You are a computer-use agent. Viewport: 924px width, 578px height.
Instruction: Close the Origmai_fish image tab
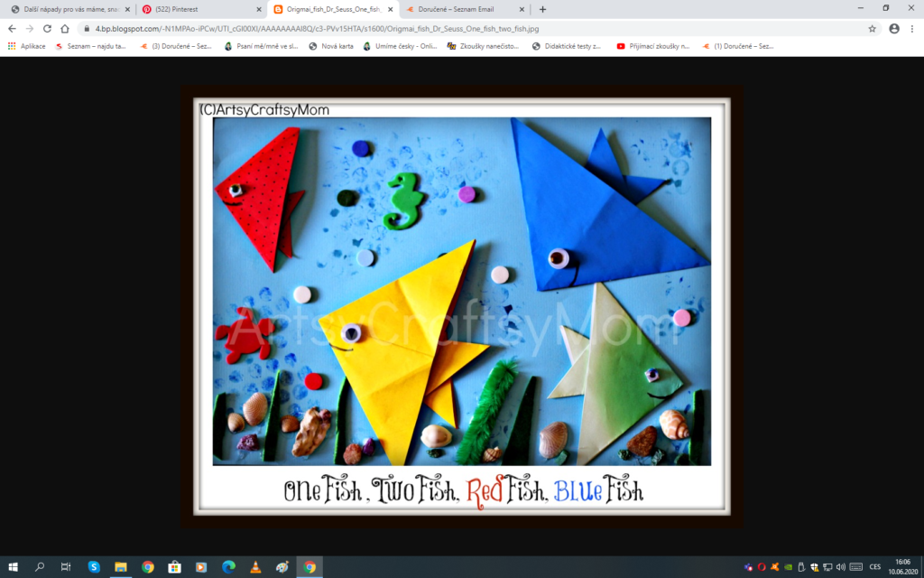pos(390,9)
